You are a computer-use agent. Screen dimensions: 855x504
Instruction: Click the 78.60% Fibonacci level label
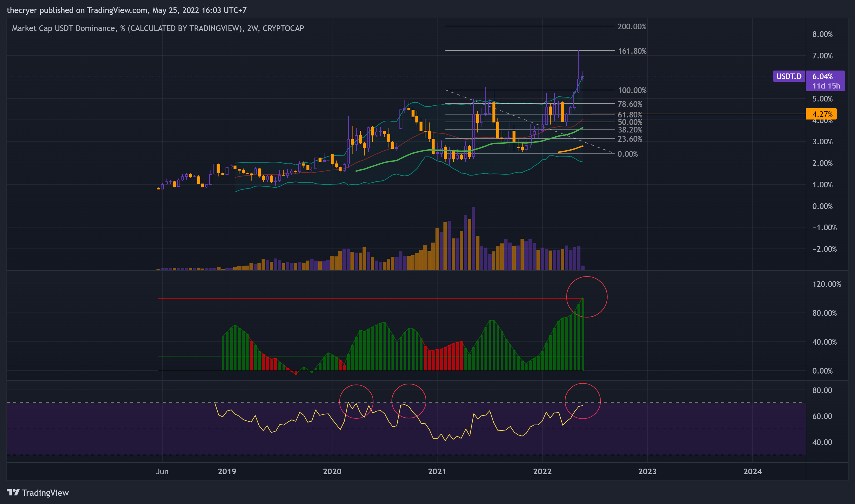coord(630,104)
